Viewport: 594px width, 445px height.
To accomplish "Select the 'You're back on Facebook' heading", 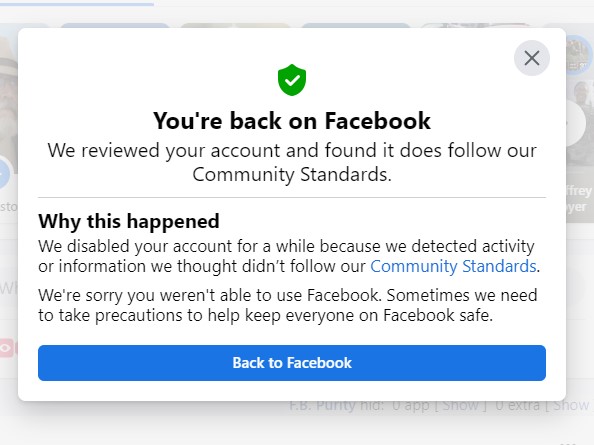I will coord(292,121).
